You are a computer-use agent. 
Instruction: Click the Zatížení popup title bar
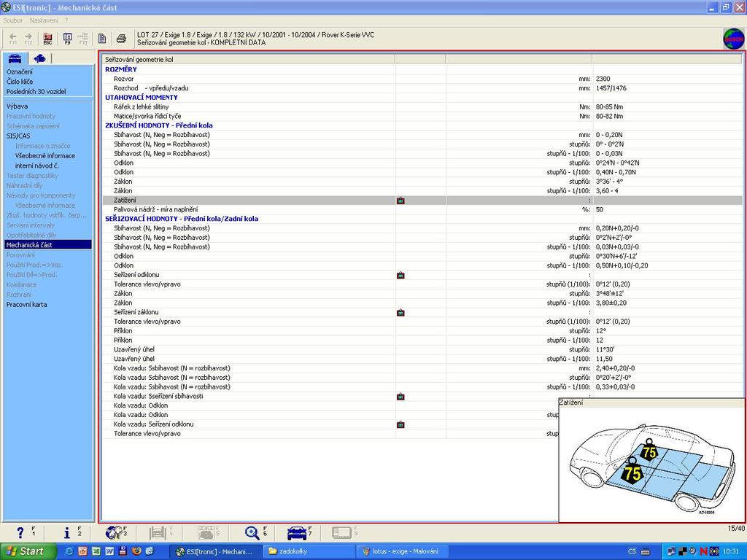point(651,402)
